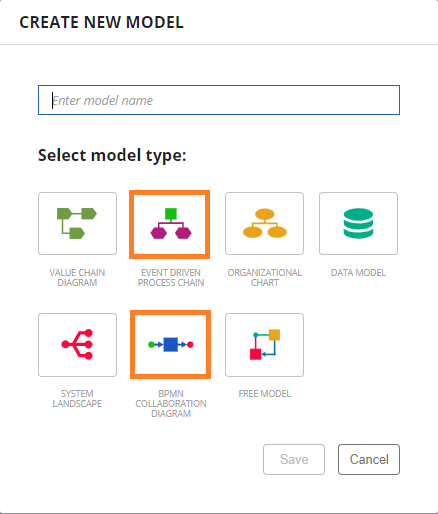
Task: Click the Select model type heading
Action: point(112,155)
